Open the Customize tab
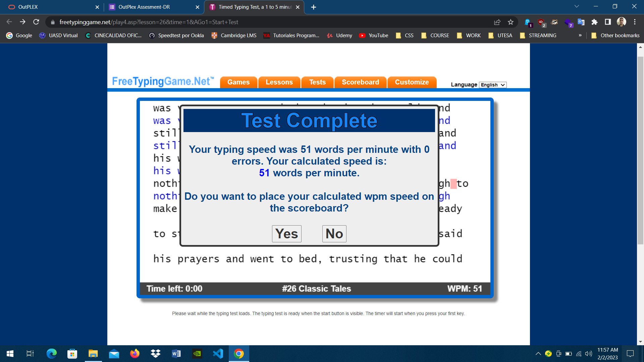The image size is (644, 362). pos(412,82)
